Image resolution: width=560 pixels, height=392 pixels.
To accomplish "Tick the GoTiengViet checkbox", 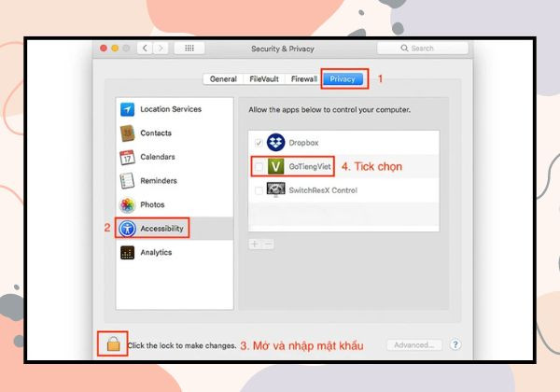I will [259, 167].
